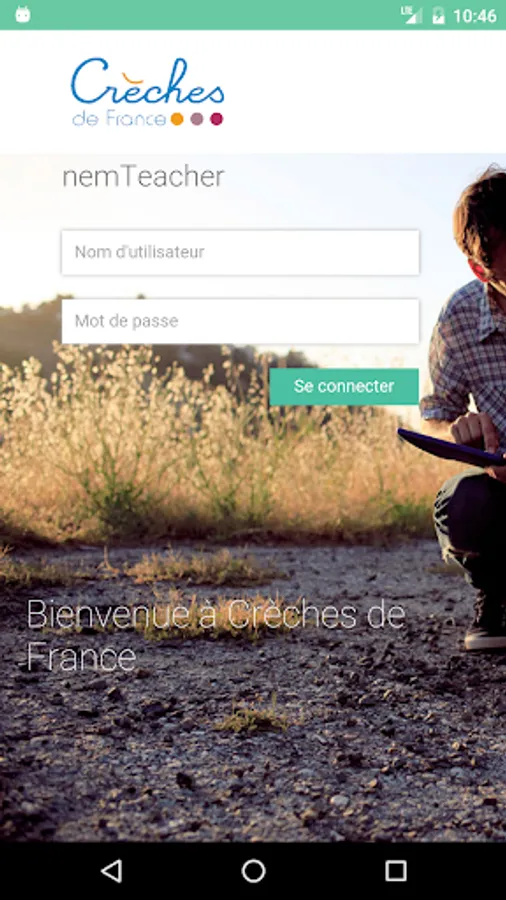Click the mauve middle dot in the logo
The width and height of the screenshot is (506, 900).
pos(197,119)
